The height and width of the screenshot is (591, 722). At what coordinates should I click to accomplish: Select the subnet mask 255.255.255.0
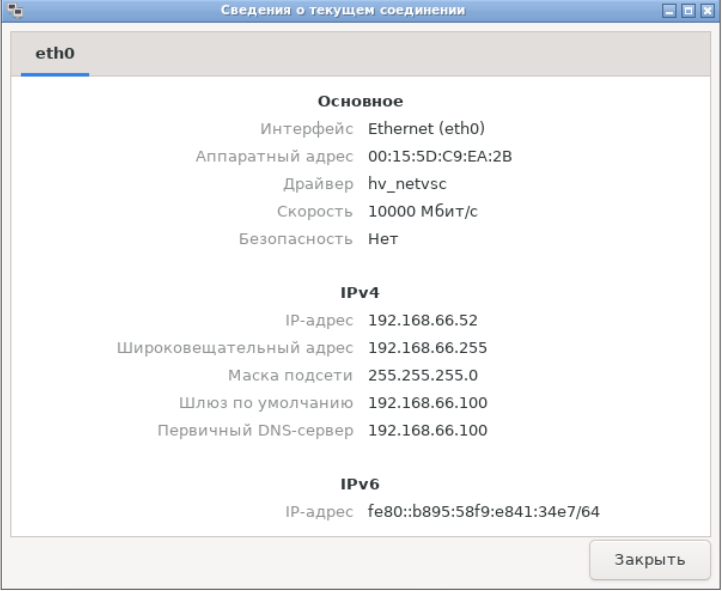pyautogui.click(x=423, y=376)
